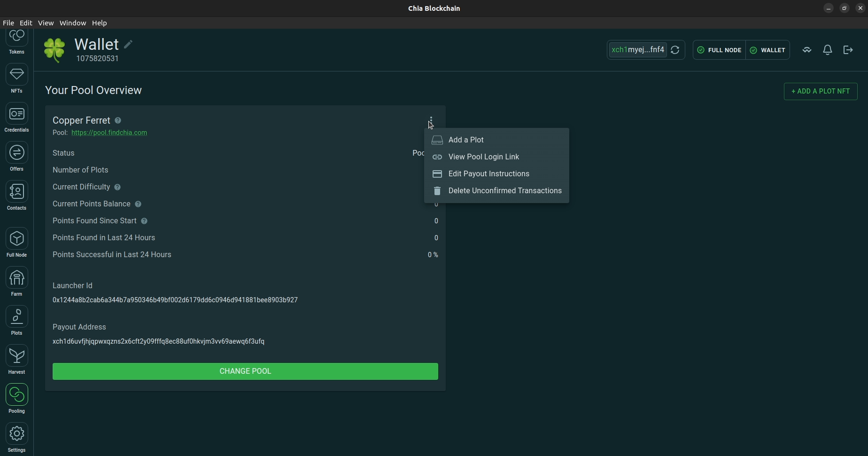Click the log out icon
The image size is (868, 456).
point(848,50)
